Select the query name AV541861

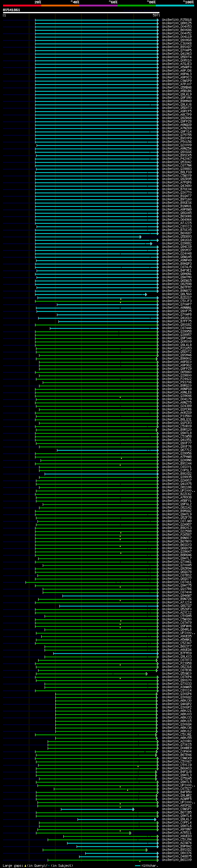click(11, 10)
